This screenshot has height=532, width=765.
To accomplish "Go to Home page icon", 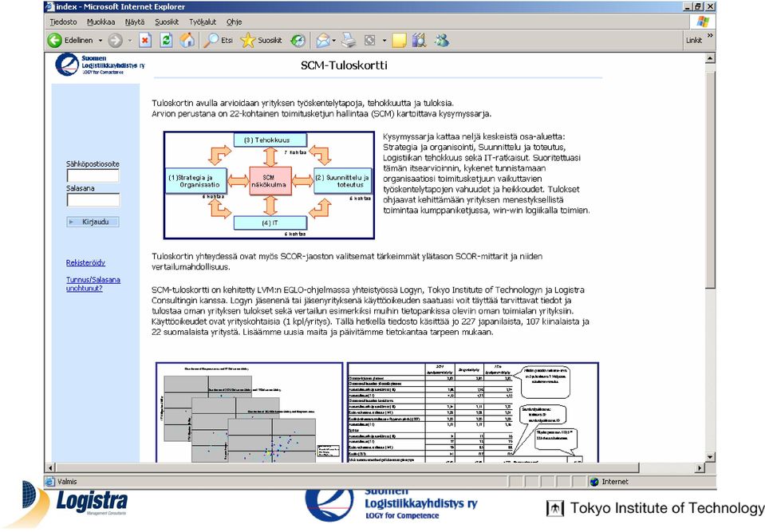I will coord(187,41).
